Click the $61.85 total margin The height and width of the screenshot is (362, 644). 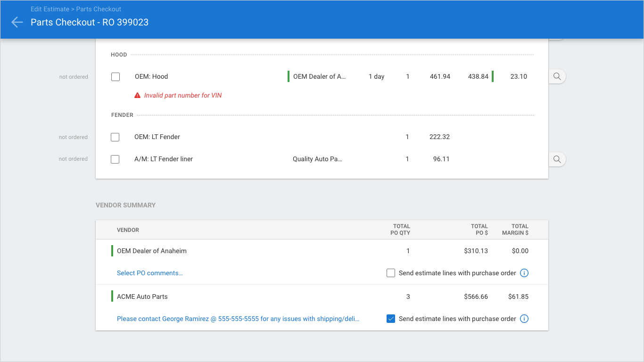518,296
